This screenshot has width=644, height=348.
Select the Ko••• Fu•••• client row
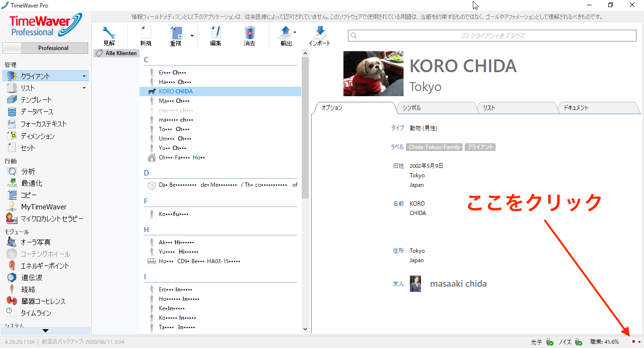coord(220,214)
